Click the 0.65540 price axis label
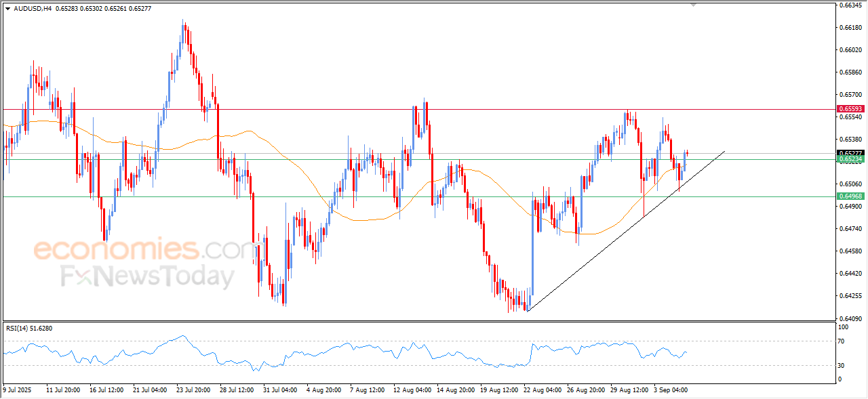Screen dimensions: 868x399 [x=850, y=117]
